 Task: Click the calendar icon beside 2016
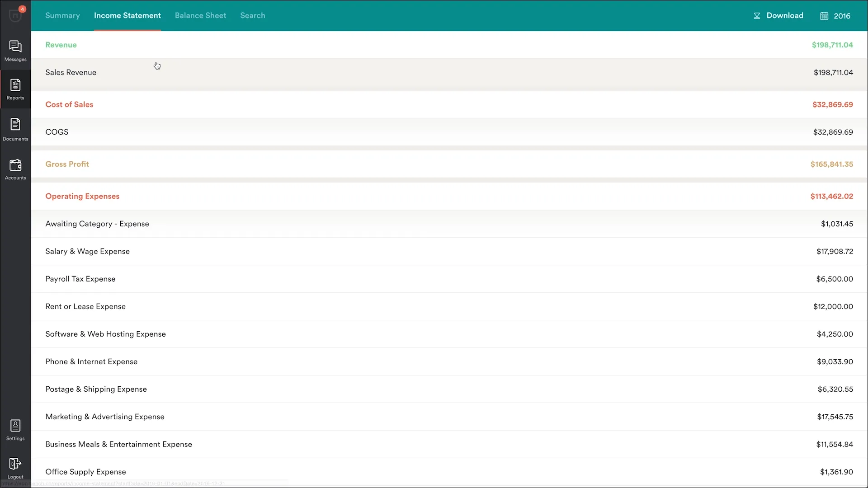(x=824, y=16)
